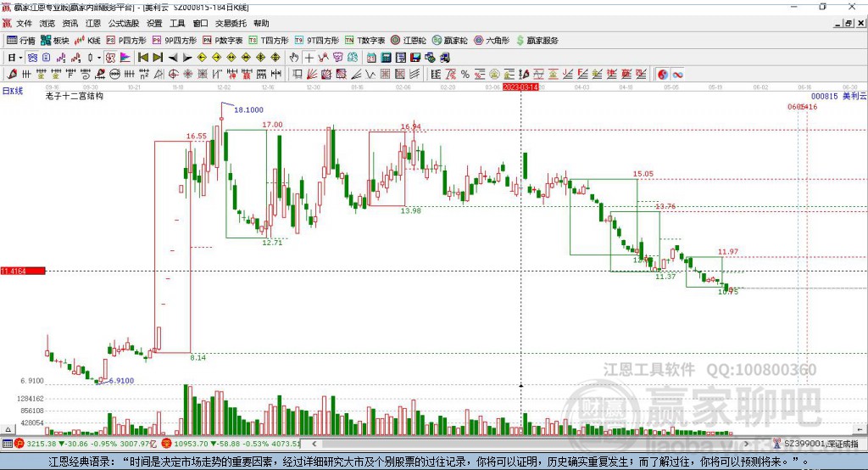The height and width of the screenshot is (470, 868).
Task: Expand the candlestick style dropdown arrow
Action: tap(99, 58)
